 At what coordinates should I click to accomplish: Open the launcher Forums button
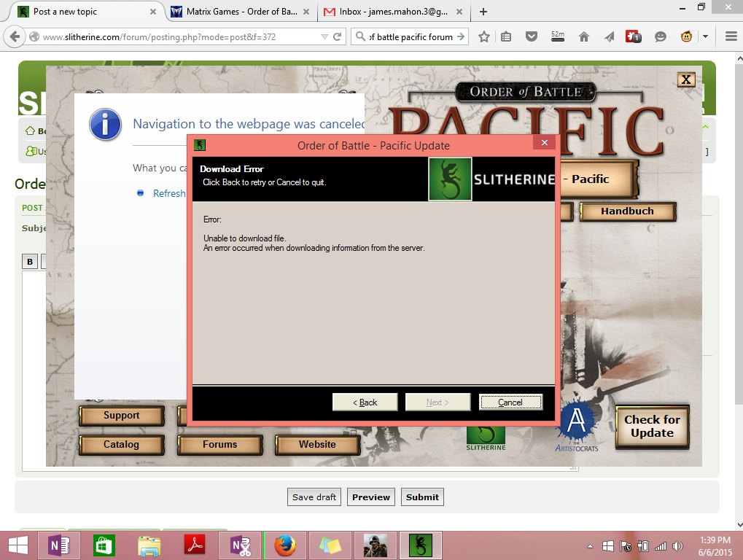tap(220, 444)
